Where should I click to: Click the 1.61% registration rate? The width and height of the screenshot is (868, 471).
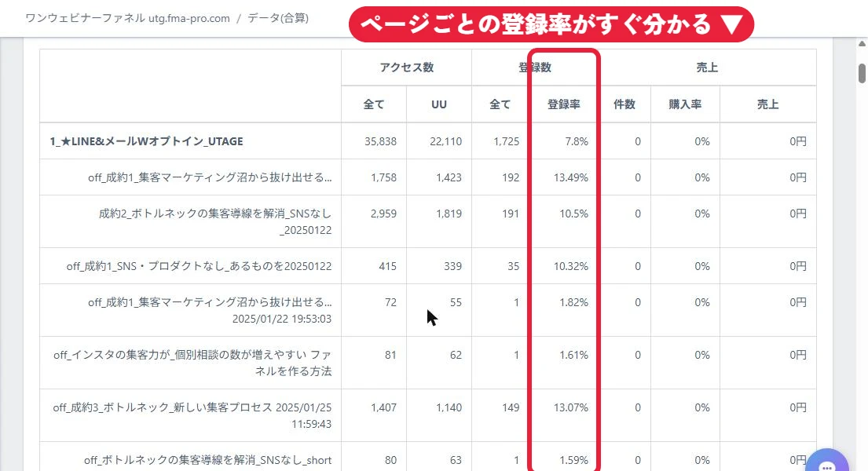tap(573, 355)
